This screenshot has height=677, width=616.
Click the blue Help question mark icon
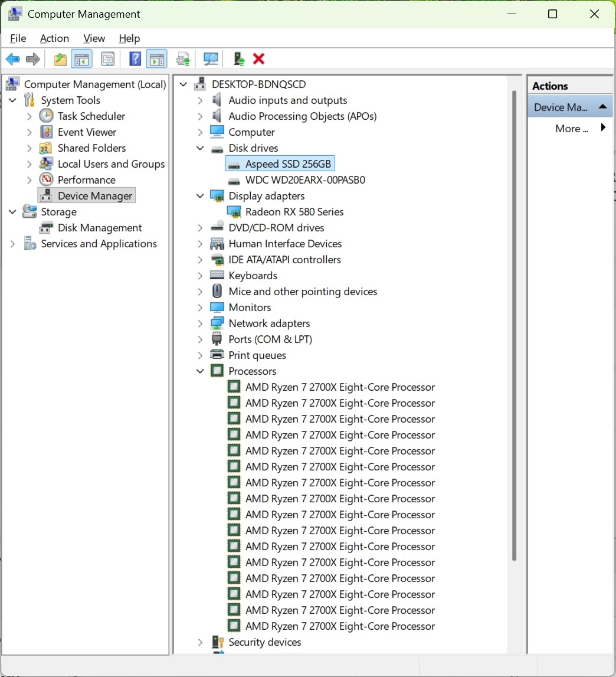135,58
